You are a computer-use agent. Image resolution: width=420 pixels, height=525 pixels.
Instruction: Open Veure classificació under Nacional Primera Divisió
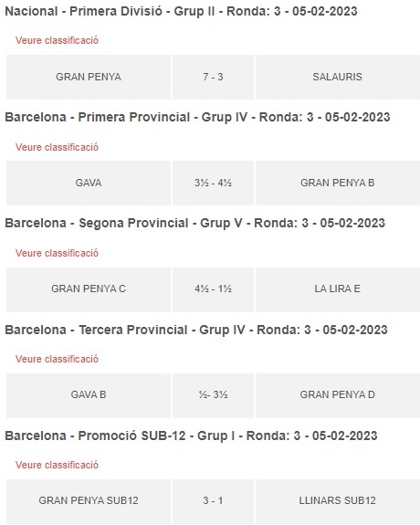[57, 40]
